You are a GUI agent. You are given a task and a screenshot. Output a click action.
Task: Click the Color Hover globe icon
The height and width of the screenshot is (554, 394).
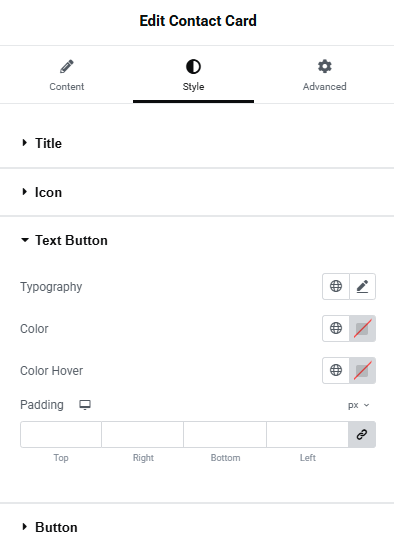(x=336, y=370)
